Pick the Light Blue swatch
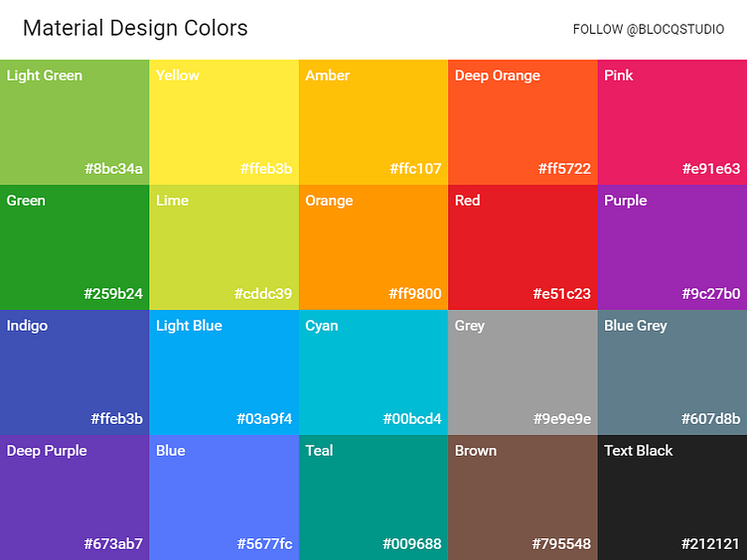Viewport: 747px width, 560px height. click(224, 372)
